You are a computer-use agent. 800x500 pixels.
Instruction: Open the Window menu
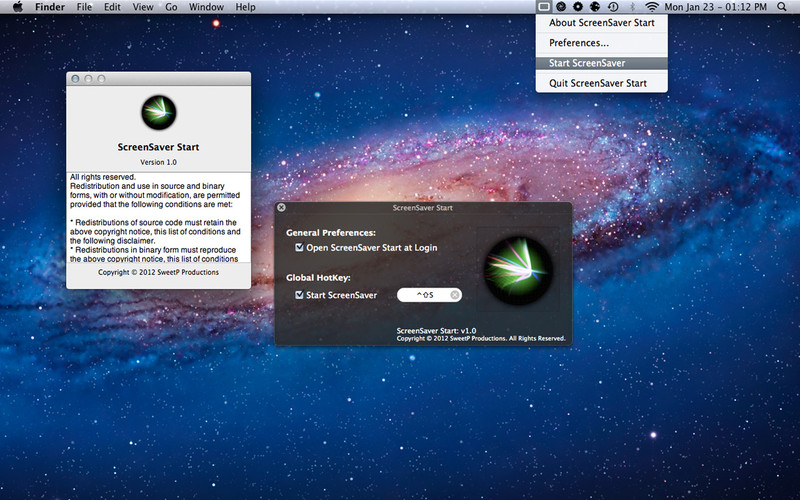(206, 7)
